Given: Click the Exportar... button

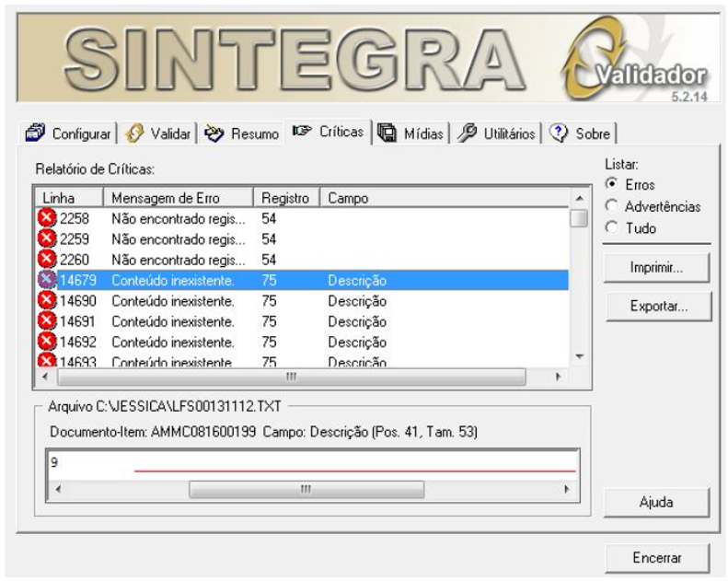Looking at the screenshot, I should (x=658, y=306).
